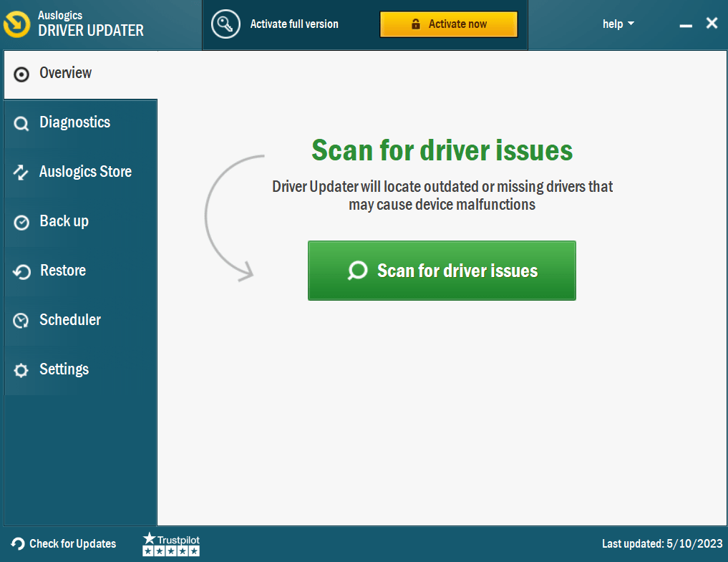
Task: Click the green Scan for driver issues button
Action: tap(442, 271)
